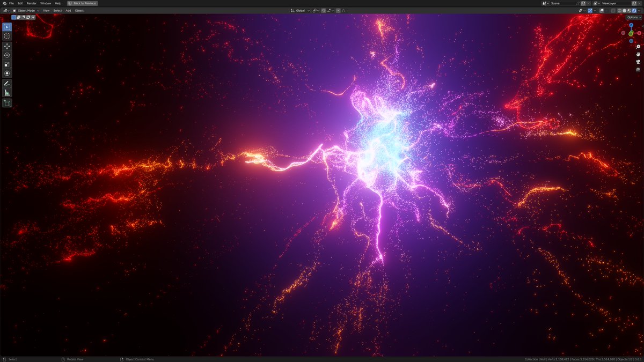Activate the Cursor tool
Screen dimensions: 644x362
click(x=7, y=36)
